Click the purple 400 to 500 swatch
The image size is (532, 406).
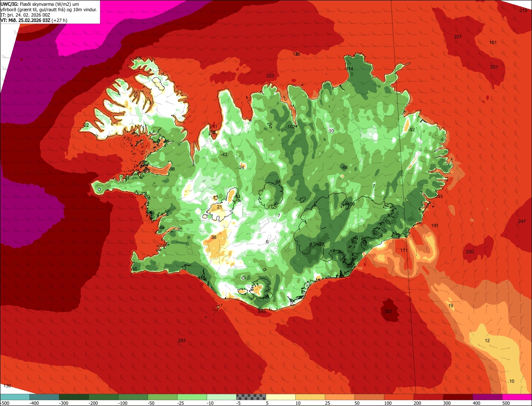point(488,396)
